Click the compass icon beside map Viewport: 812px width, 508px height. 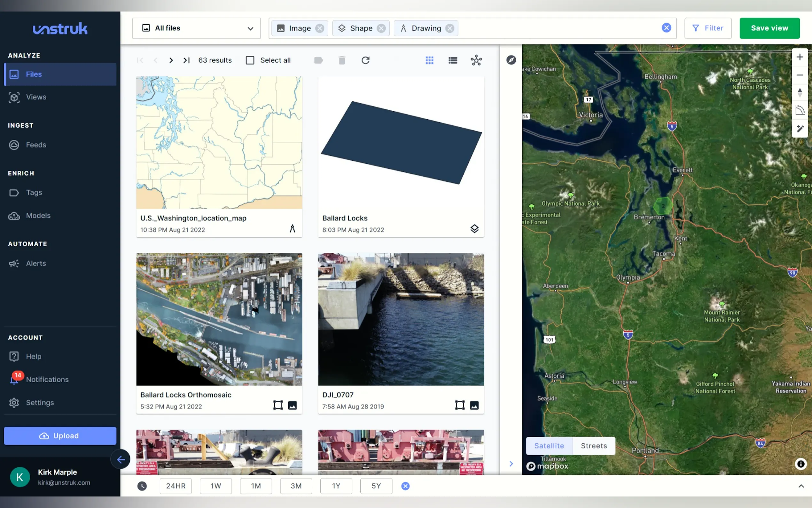(x=511, y=60)
